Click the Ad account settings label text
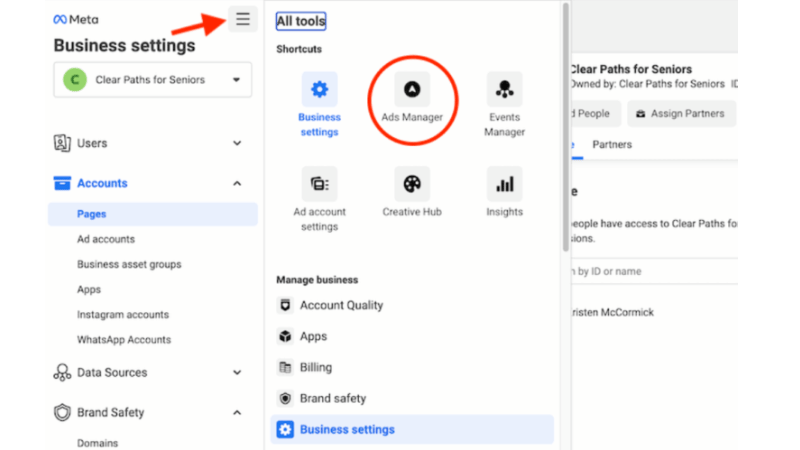 coord(319,219)
